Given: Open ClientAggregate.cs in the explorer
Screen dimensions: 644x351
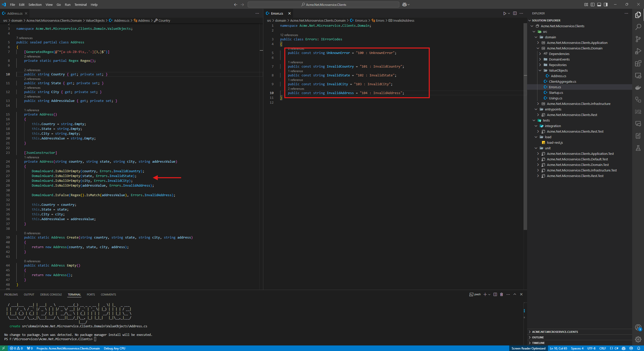Looking at the screenshot, I should [562, 81].
